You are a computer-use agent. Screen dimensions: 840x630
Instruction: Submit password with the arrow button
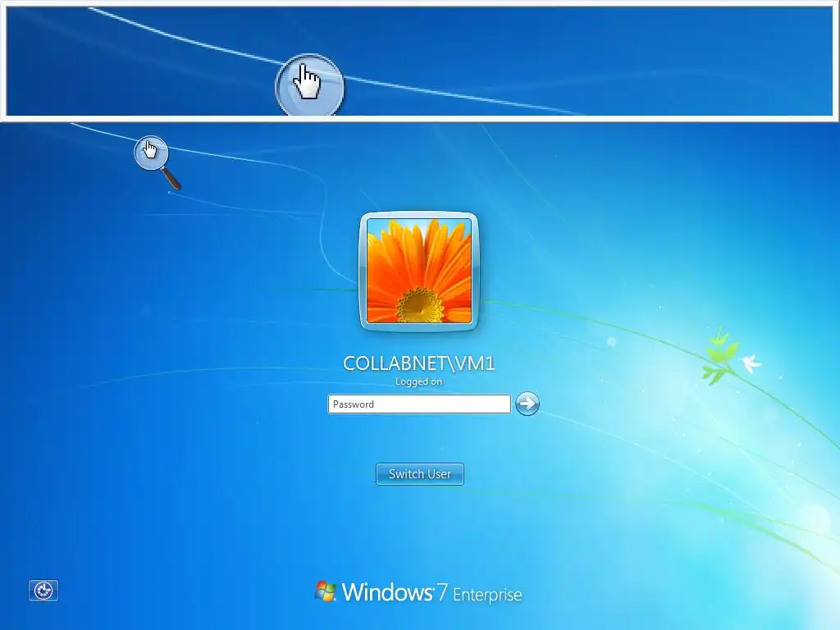point(527,404)
